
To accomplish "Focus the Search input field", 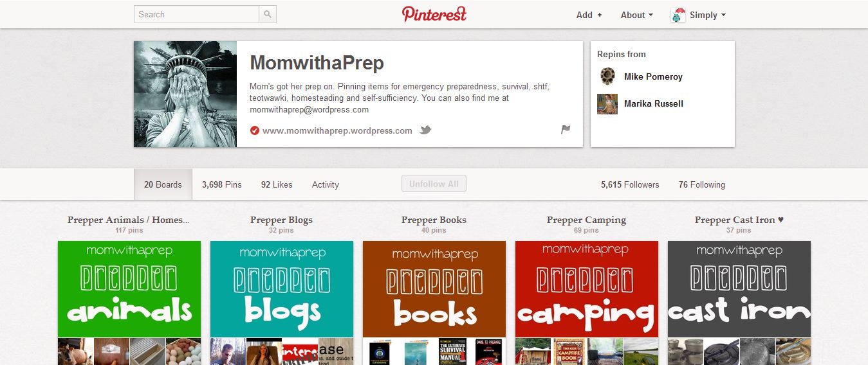I will click(196, 14).
